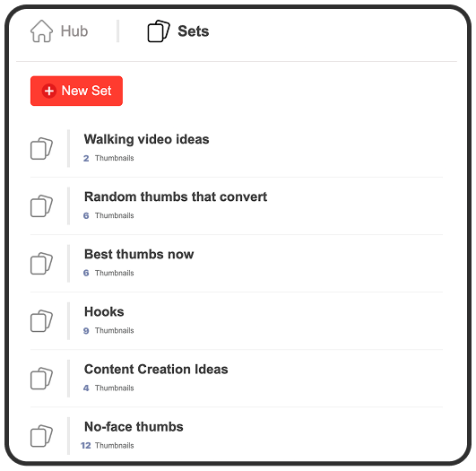The image size is (476, 471).
Task: Select the Sets tab label
Action: click(x=194, y=31)
